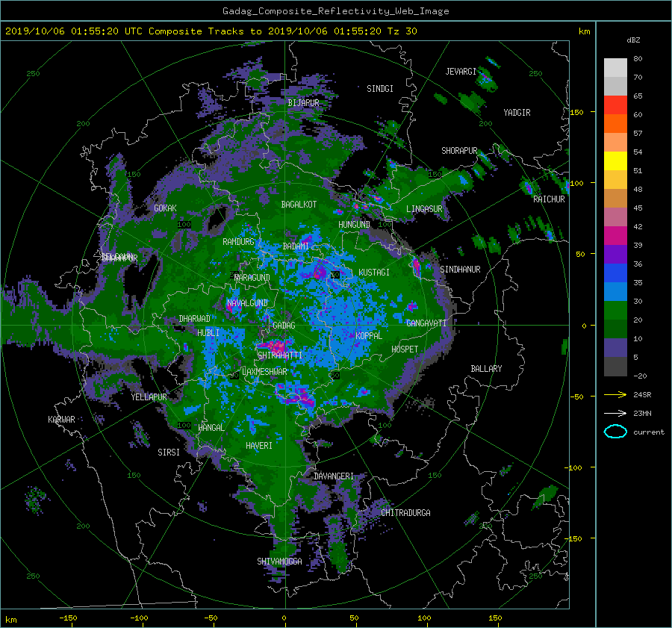Click the BADAMI city label
The height and width of the screenshot is (628, 672).
click(296, 246)
